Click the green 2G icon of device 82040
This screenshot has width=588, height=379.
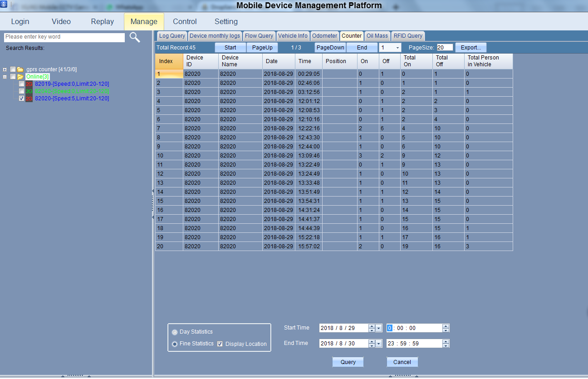29,91
